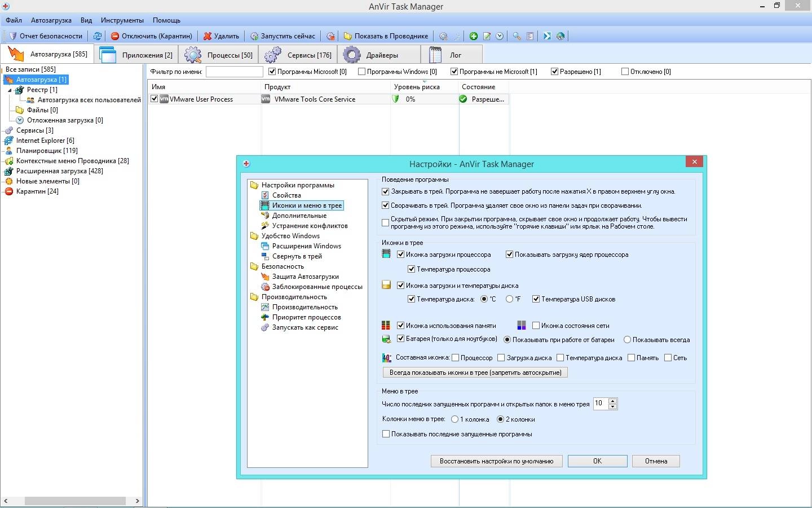Click the magnifying-gear icon after Показать в Проводнике
Viewport: 812px width, 508px height.
tap(443, 36)
